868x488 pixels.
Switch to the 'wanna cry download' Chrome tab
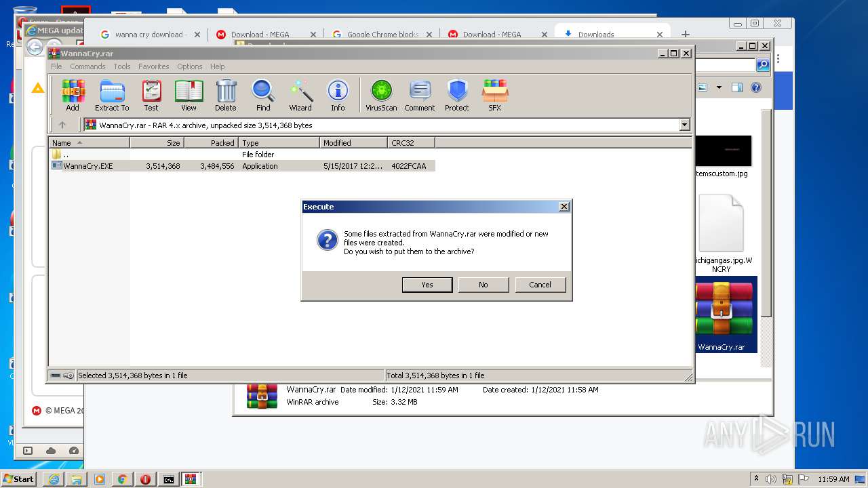coord(150,35)
